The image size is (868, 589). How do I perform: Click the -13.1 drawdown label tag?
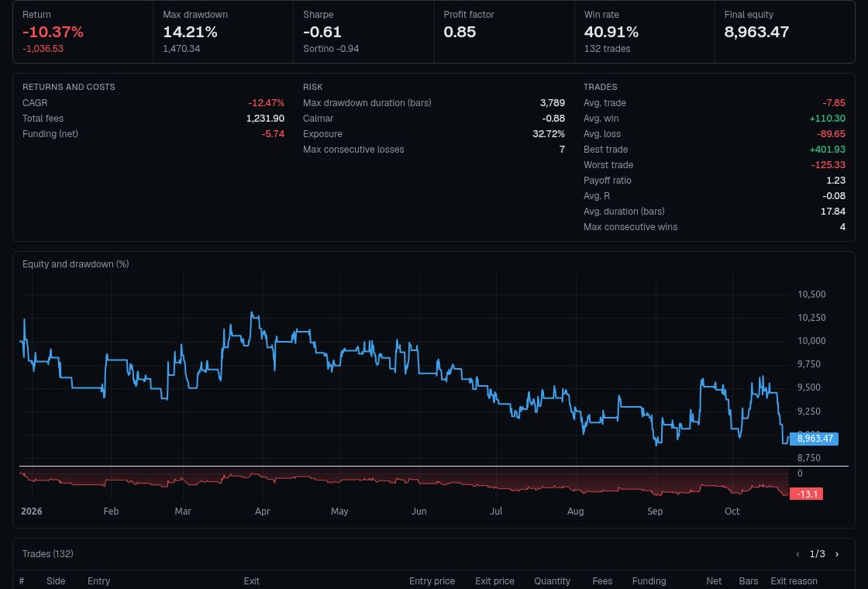(807, 494)
